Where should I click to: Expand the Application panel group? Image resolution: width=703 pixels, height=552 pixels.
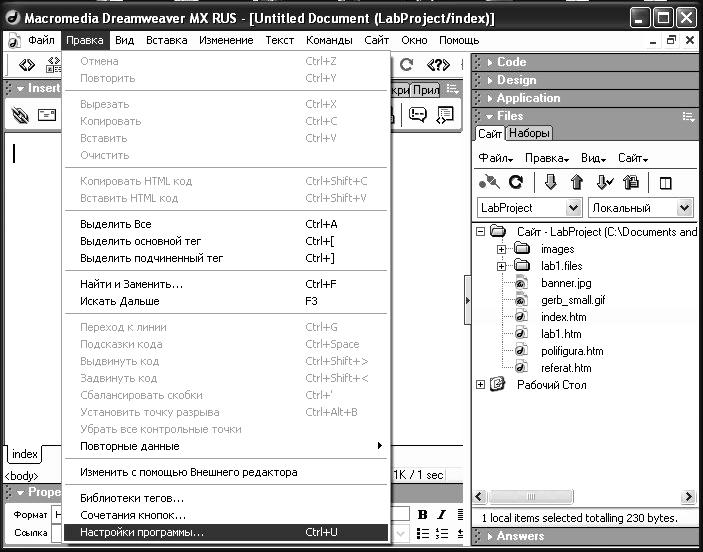pos(490,98)
